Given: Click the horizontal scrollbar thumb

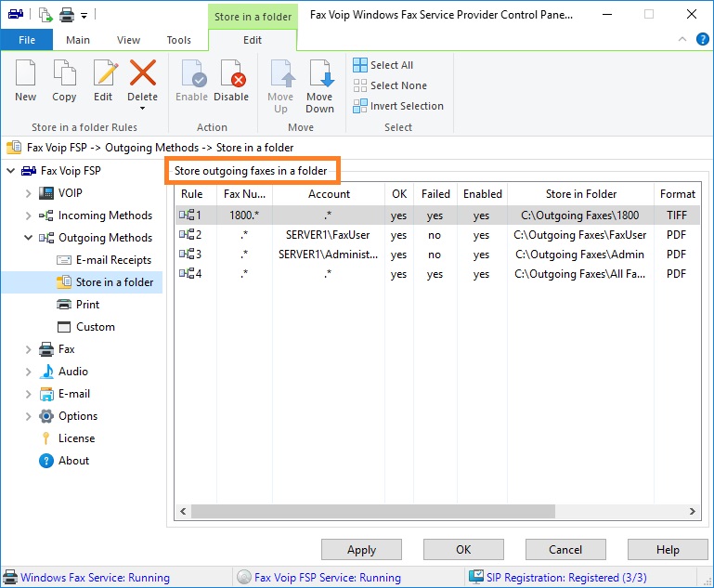Looking at the screenshot, I should point(373,512).
